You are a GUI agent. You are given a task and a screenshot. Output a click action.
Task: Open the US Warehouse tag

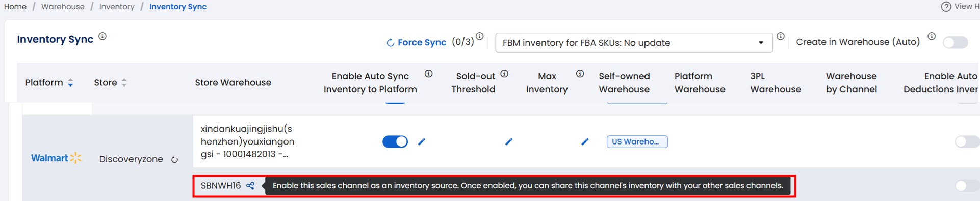(637, 141)
